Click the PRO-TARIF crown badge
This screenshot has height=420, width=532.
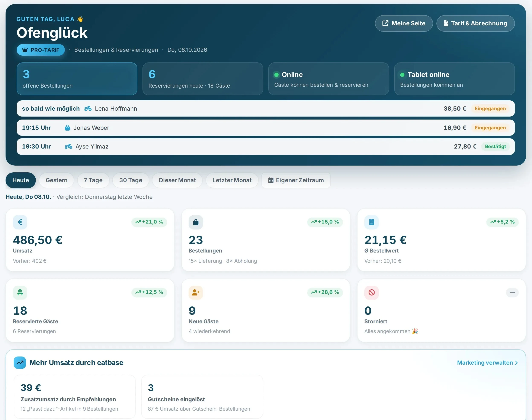[41, 50]
